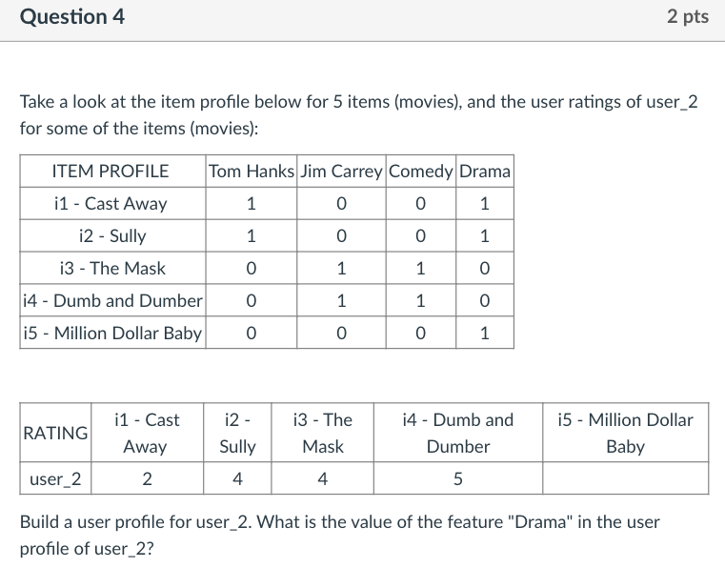The width and height of the screenshot is (725, 588).
Task: Click the Jim Carrey value for The Mask
Action: 341,269
